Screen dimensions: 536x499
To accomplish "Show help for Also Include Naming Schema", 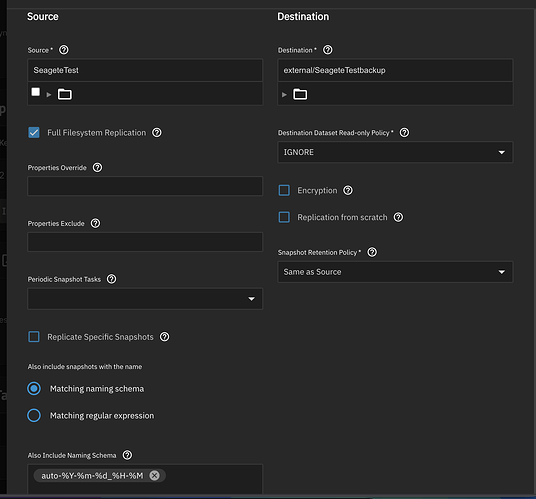I will tap(127, 455).
